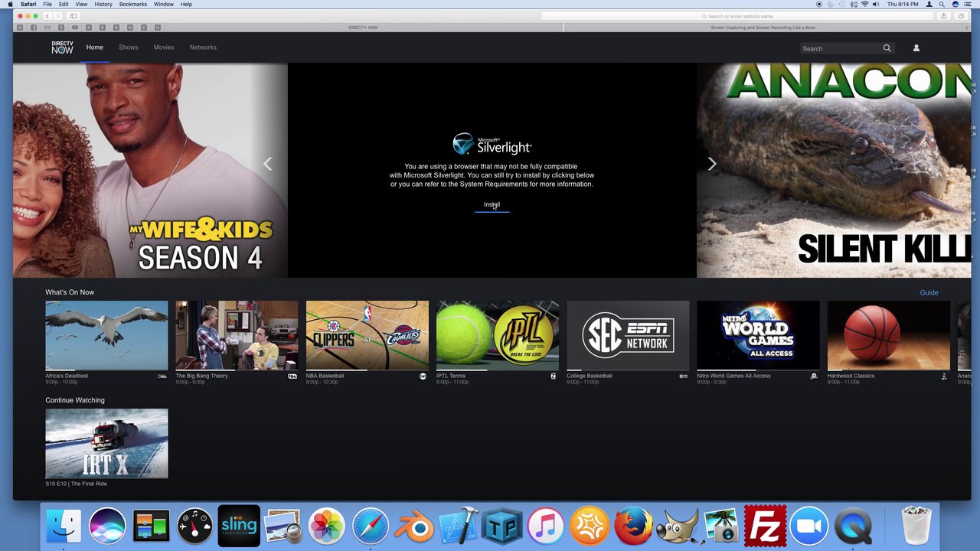The width and height of the screenshot is (980, 551).
Task: Show all tabs overview button
Action: 961,16
